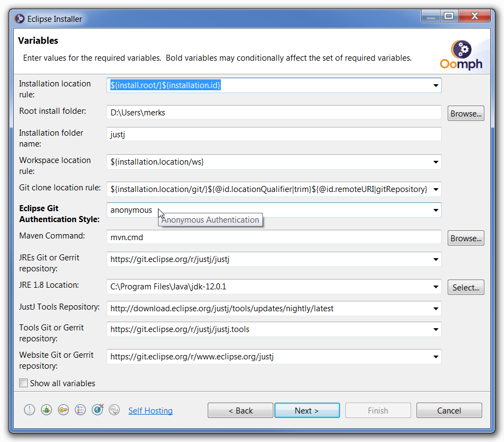504x442 pixels.
Task: Click the bulleted list preferences icon
Action: (x=80, y=410)
